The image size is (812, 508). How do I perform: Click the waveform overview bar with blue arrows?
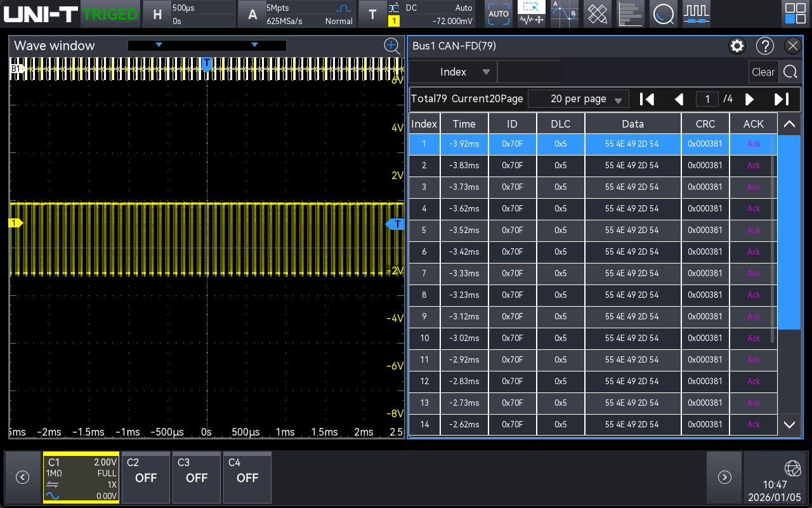click(207, 46)
